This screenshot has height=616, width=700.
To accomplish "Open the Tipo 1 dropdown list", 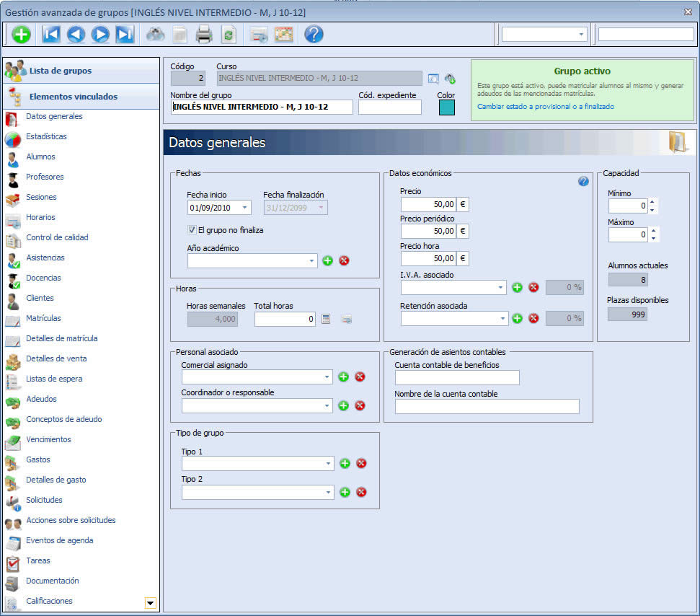I will [x=328, y=463].
